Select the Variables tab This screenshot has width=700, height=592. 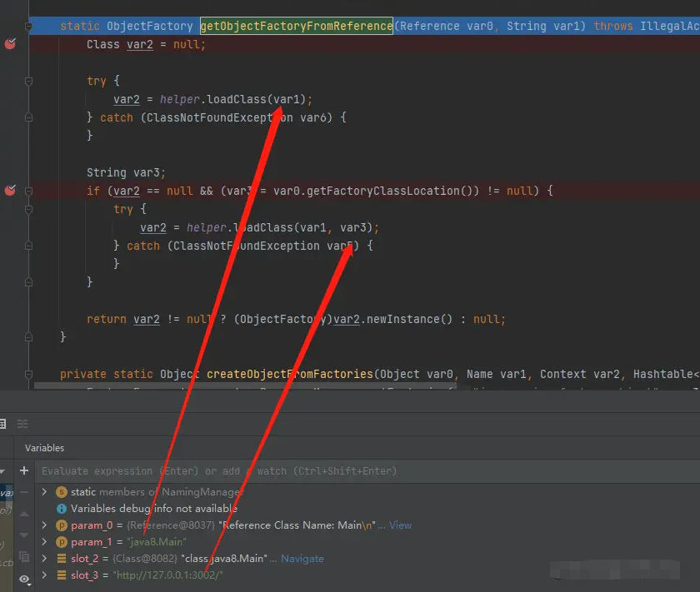click(45, 448)
